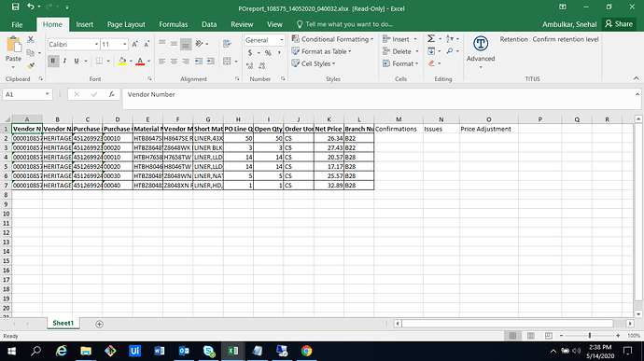644x361 pixels.
Task: Click Confirm retention level button
Action: coord(566,39)
